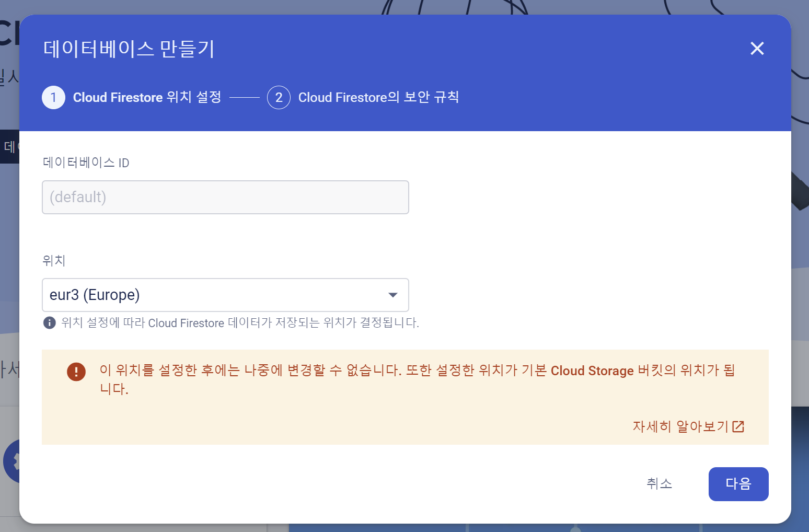Viewport: 809px width, 532px height.
Task: Open the 자세히 알아보기 link
Action: tap(688, 426)
